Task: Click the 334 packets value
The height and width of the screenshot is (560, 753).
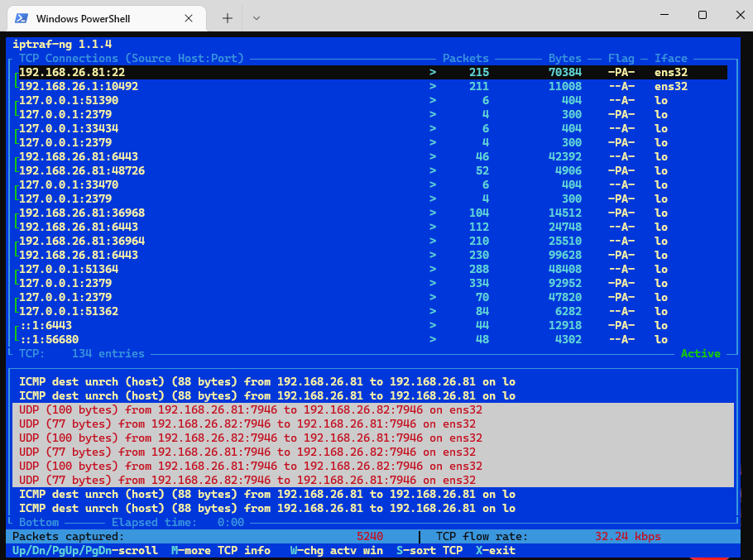Action: pyautogui.click(x=479, y=283)
